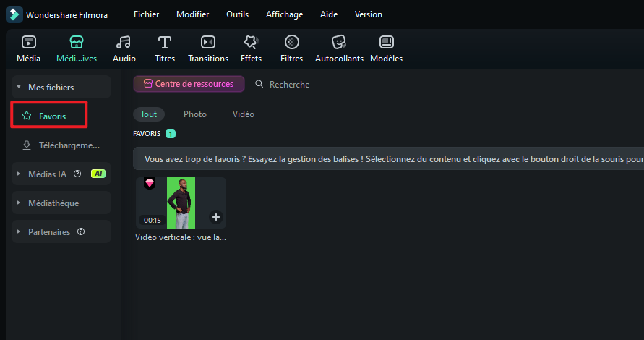Expand the Partenaires section

click(19, 232)
